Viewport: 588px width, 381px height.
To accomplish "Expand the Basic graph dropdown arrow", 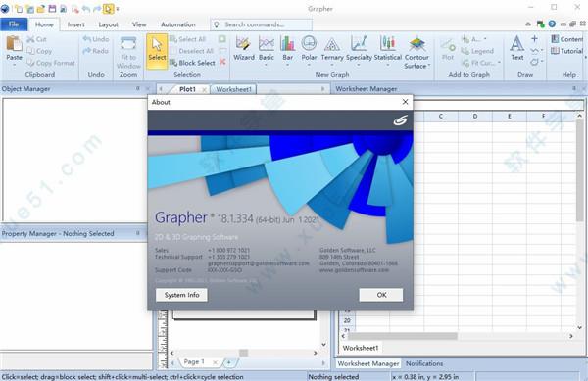I will pyautogui.click(x=267, y=65).
